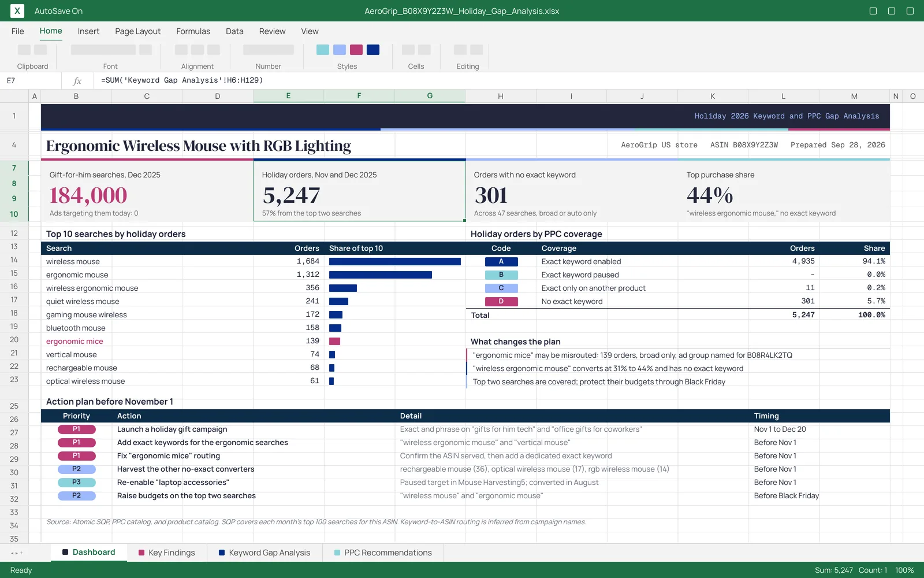Select column H header

(x=501, y=96)
